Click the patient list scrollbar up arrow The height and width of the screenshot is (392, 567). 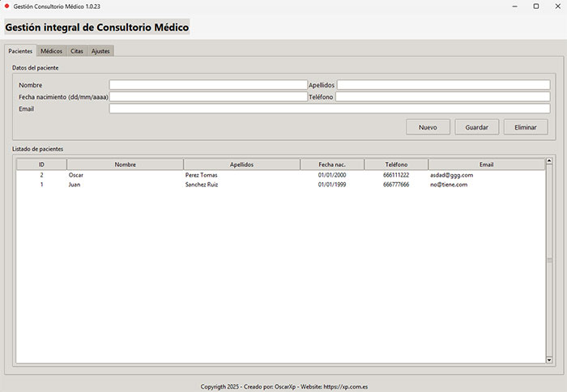click(549, 162)
